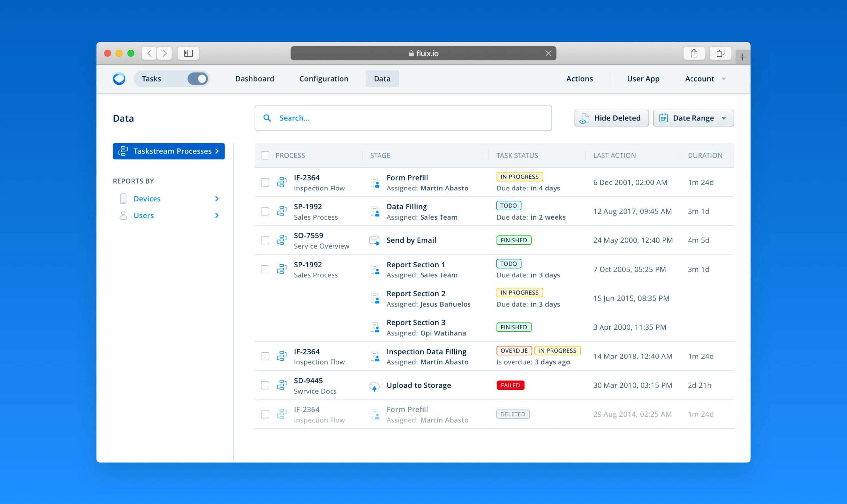Toggle the Tasks switch

coord(198,79)
